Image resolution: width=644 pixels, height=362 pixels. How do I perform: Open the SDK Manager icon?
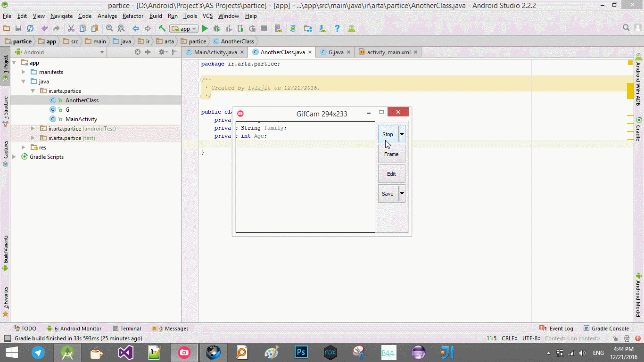coord(322,29)
